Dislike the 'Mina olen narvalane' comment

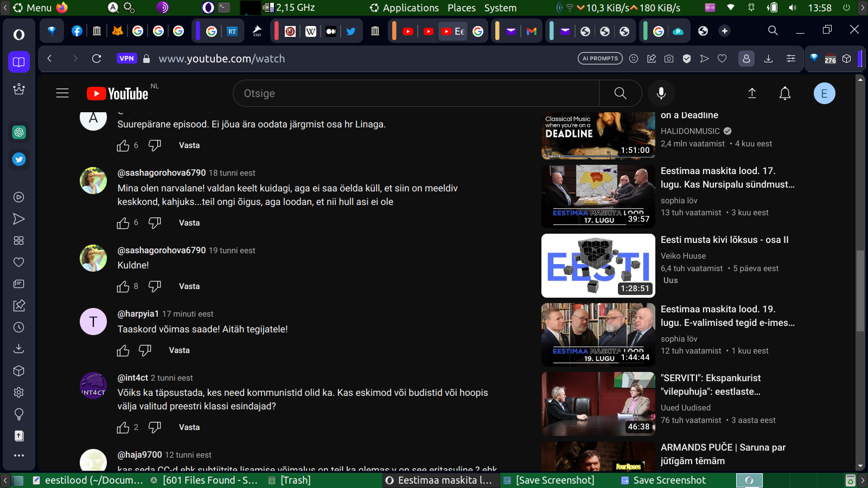pyautogui.click(x=155, y=223)
